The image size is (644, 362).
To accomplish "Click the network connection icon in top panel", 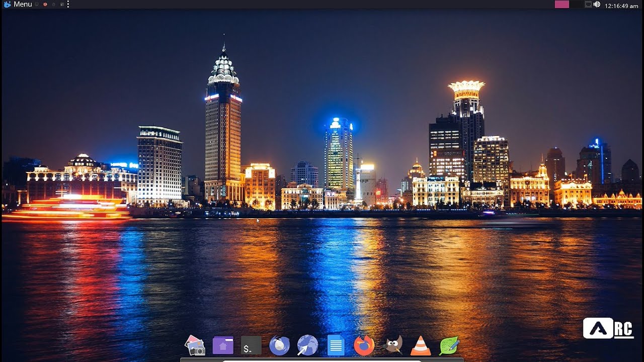I will [588, 5].
